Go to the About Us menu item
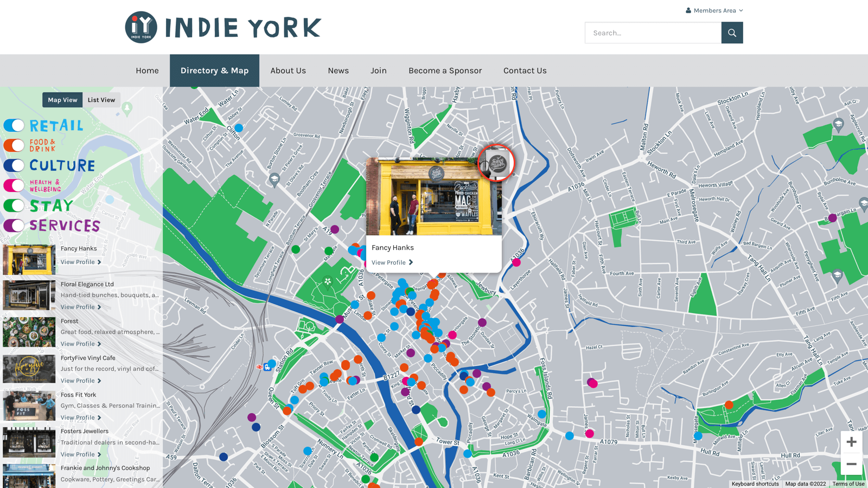 pos(288,70)
